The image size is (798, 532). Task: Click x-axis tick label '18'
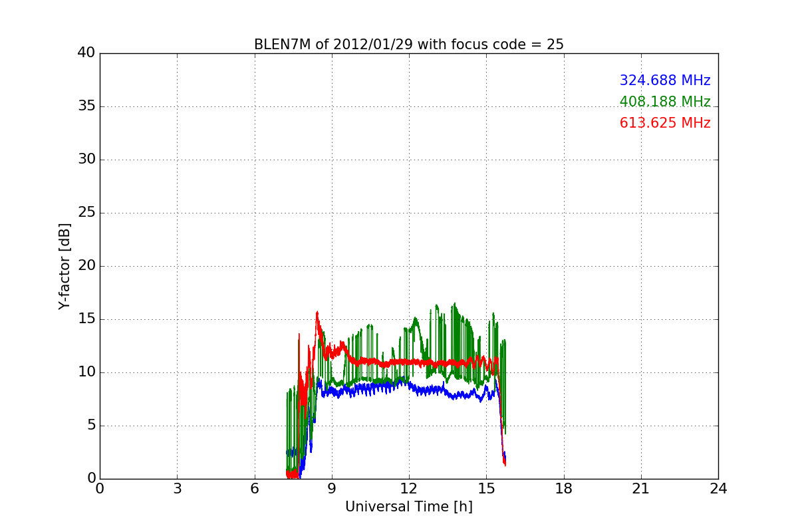(x=564, y=489)
